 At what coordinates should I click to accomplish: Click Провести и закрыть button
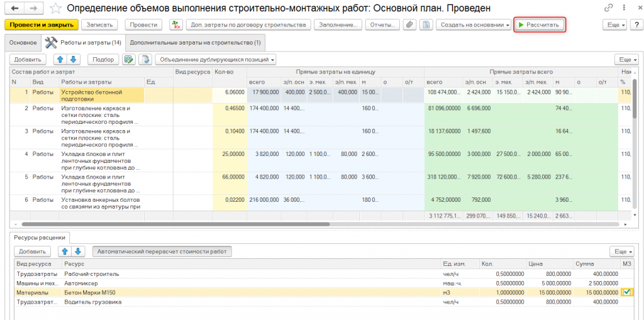click(40, 25)
